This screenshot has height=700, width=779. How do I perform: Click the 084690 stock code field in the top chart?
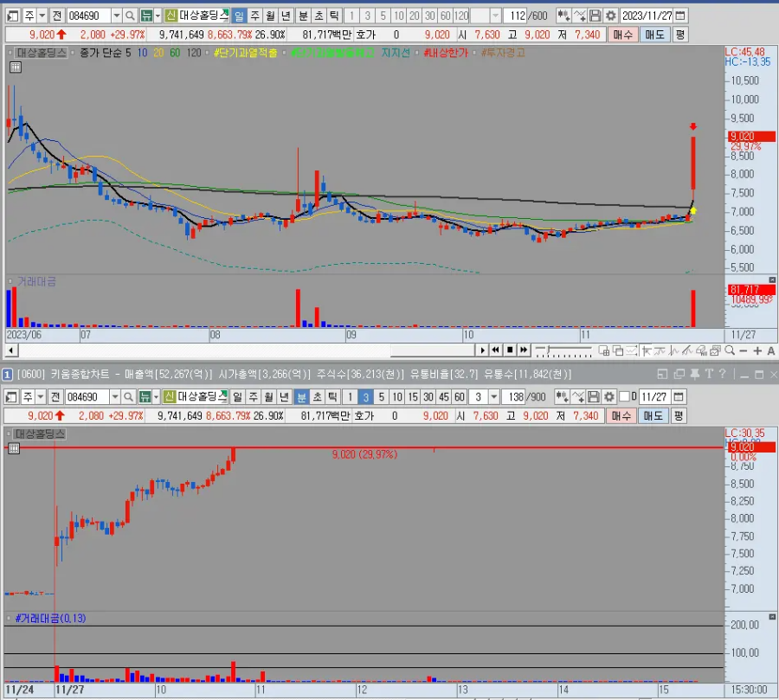tap(89, 16)
